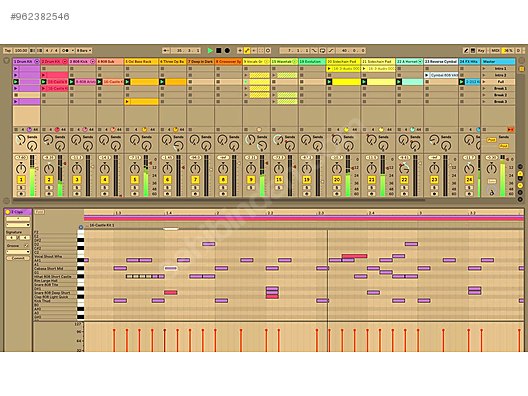Arm track 4 for recording
The height and width of the screenshot is (396, 528).
click(x=104, y=194)
